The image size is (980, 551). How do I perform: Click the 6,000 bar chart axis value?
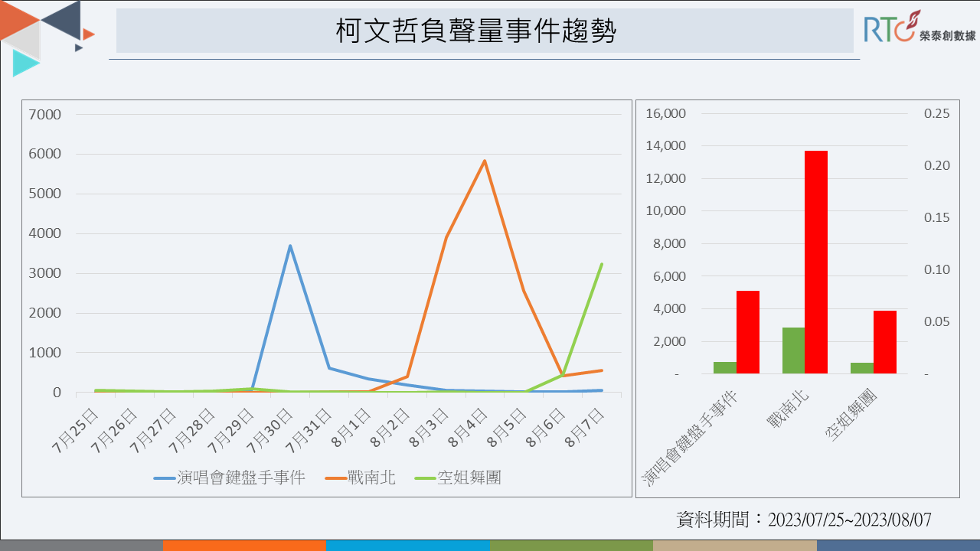[x=669, y=276]
